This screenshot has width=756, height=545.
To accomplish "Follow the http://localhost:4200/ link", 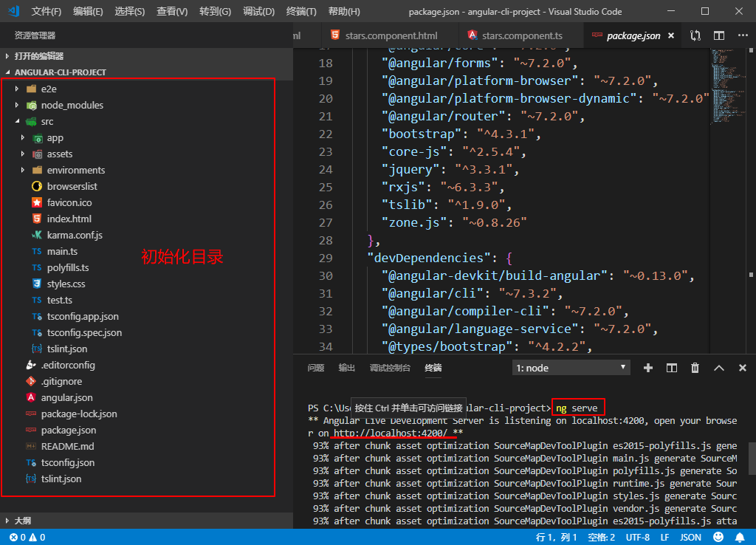I will pos(391,433).
